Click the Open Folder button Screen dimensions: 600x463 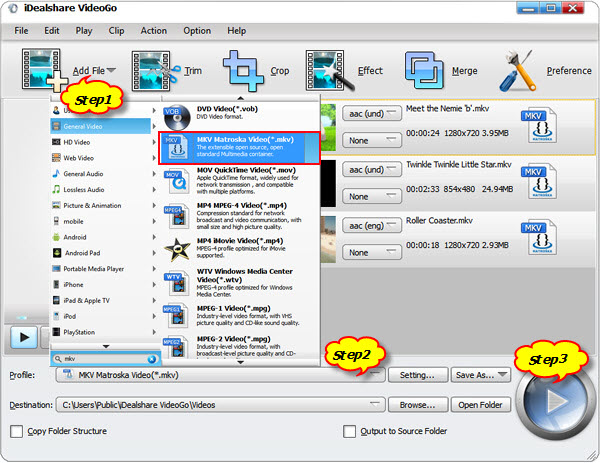coord(481,405)
